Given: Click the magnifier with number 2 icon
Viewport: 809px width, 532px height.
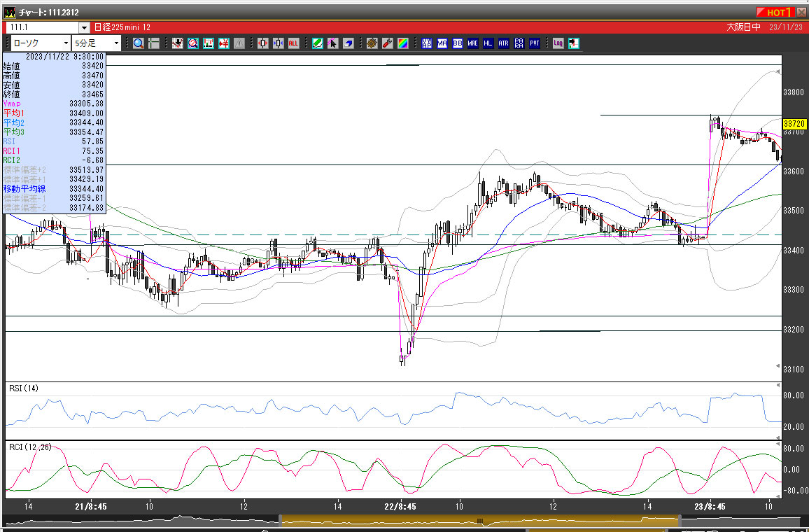Looking at the screenshot, I should [193, 44].
